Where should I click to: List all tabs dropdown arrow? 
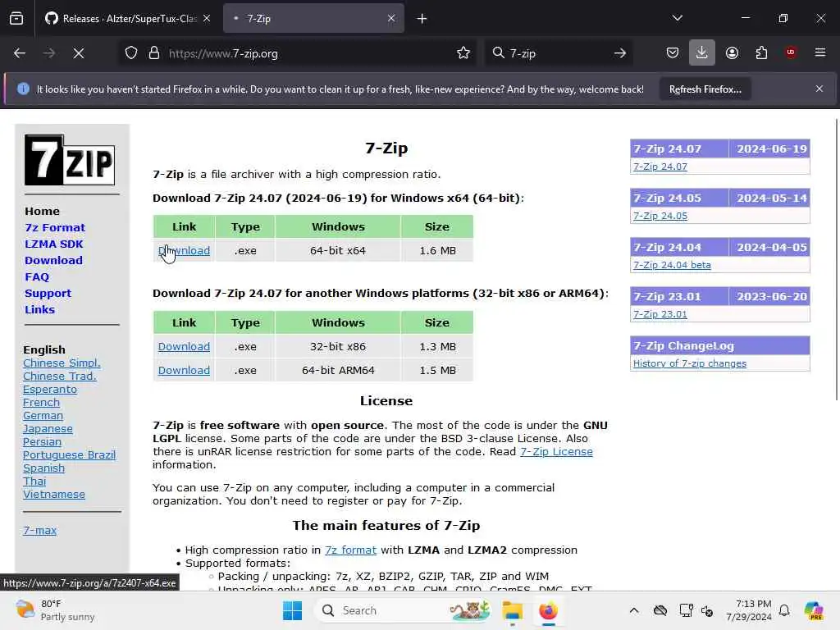(x=677, y=18)
